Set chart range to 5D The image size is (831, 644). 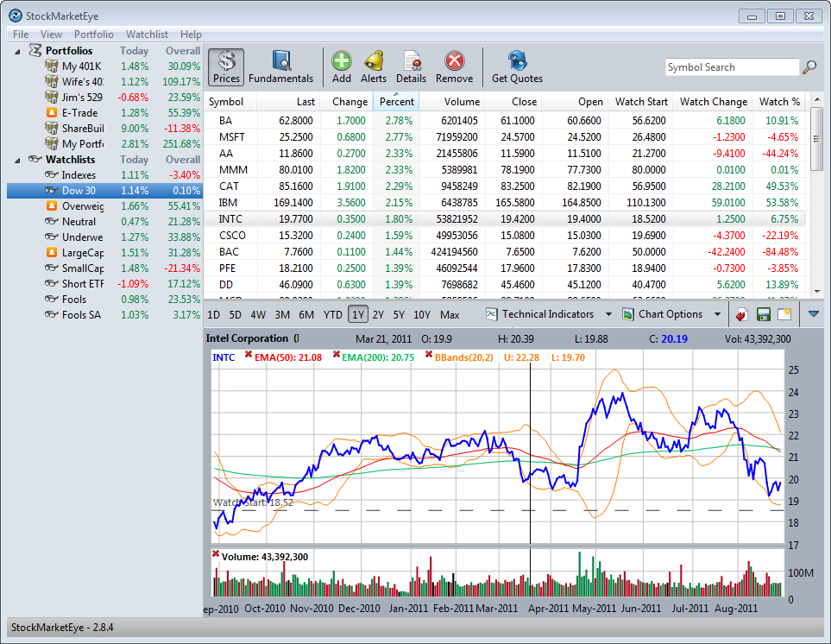[x=236, y=315]
